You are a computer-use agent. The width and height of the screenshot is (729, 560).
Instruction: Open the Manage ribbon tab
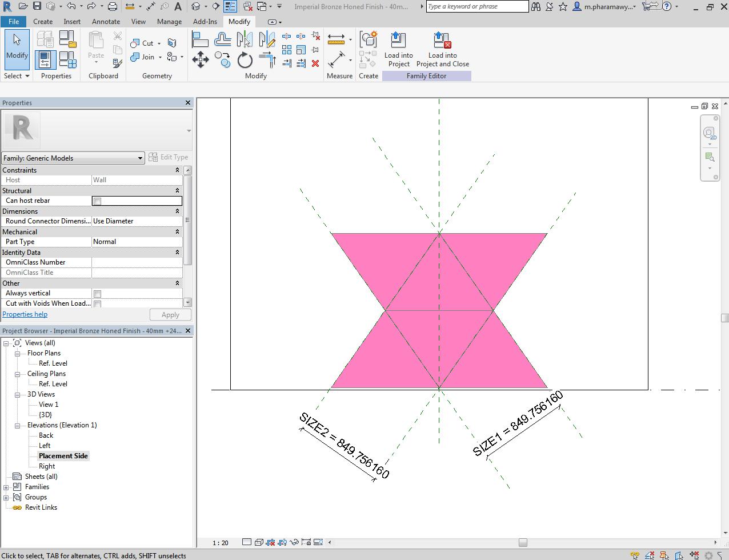(169, 21)
